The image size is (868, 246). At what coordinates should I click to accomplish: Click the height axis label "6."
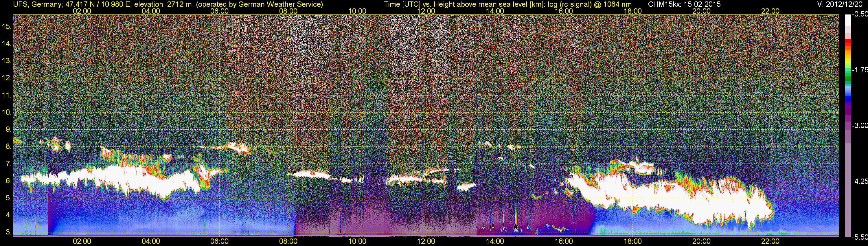[x=8, y=181]
